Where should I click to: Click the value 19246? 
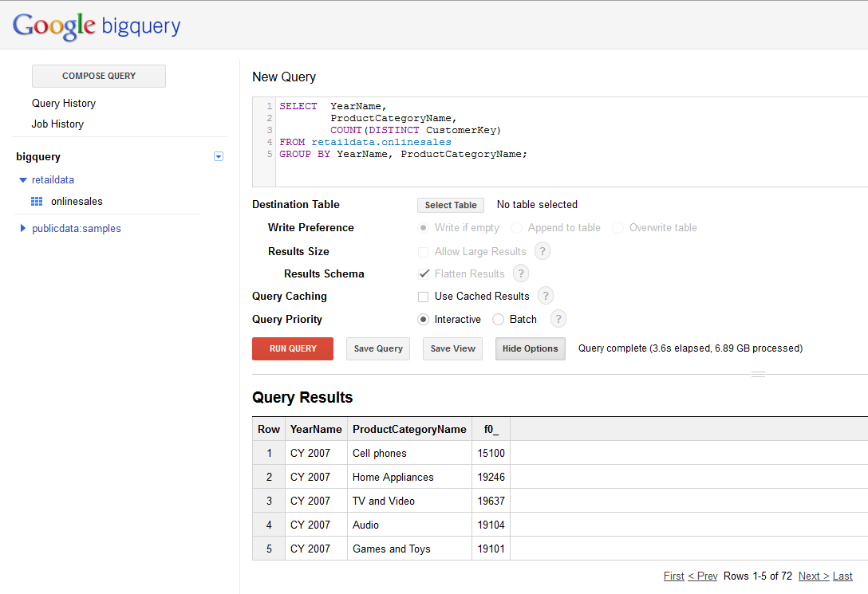pos(491,477)
